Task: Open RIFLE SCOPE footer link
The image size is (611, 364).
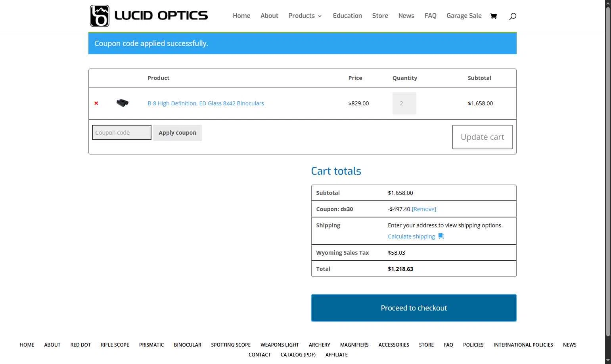Action: point(115,345)
